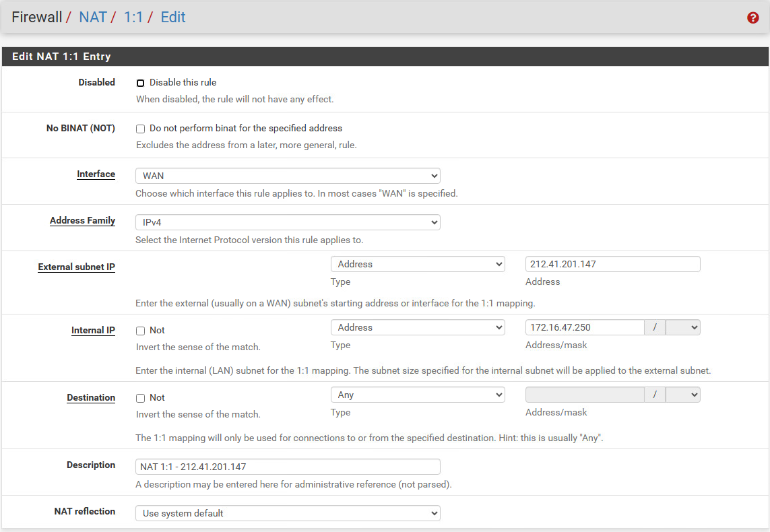The width and height of the screenshot is (770, 532).
Task: Open External subnet IP Type dropdown
Action: [418, 264]
